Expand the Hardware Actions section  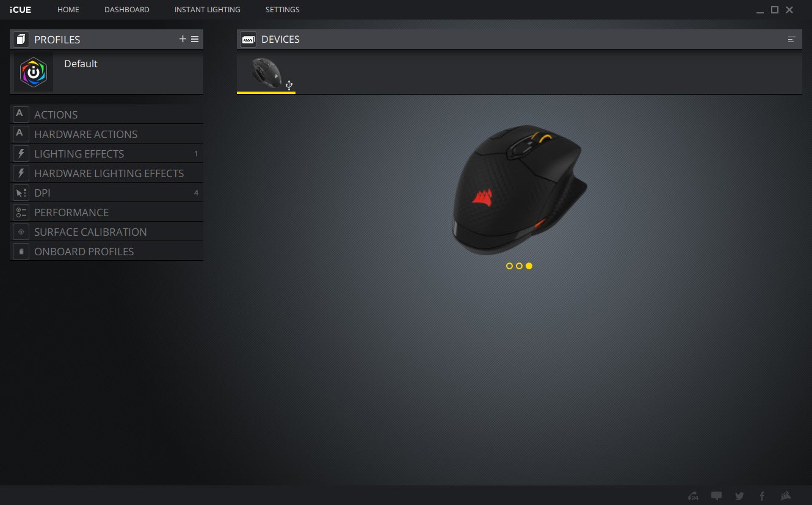pyautogui.click(x=107, y=134)
